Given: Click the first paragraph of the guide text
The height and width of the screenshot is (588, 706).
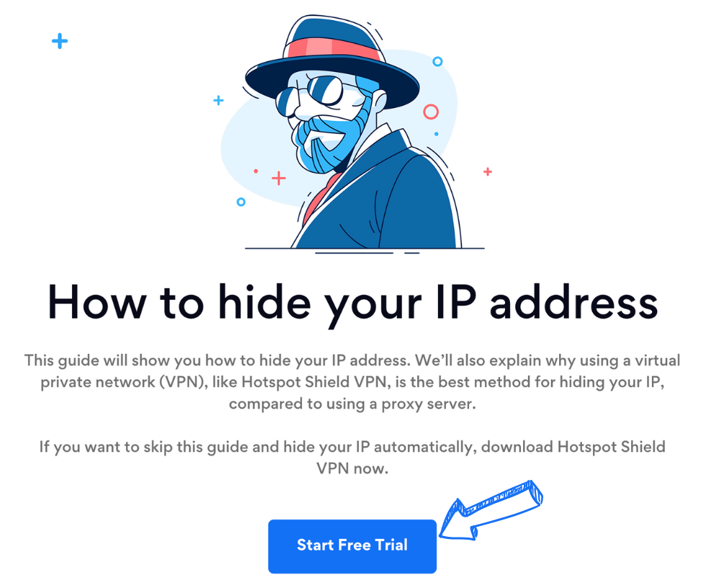Looking at the screenshot, I should tap(352, 382).
